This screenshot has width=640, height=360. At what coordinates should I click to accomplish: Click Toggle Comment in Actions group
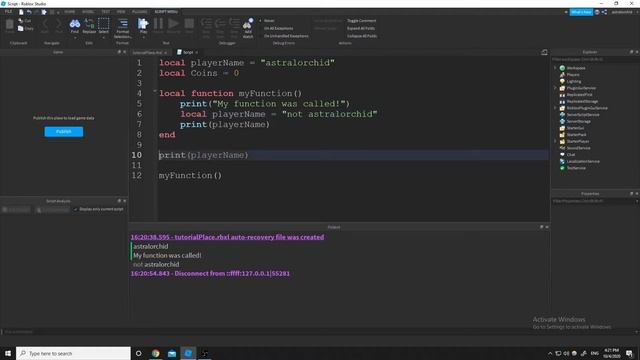(362, 21)
